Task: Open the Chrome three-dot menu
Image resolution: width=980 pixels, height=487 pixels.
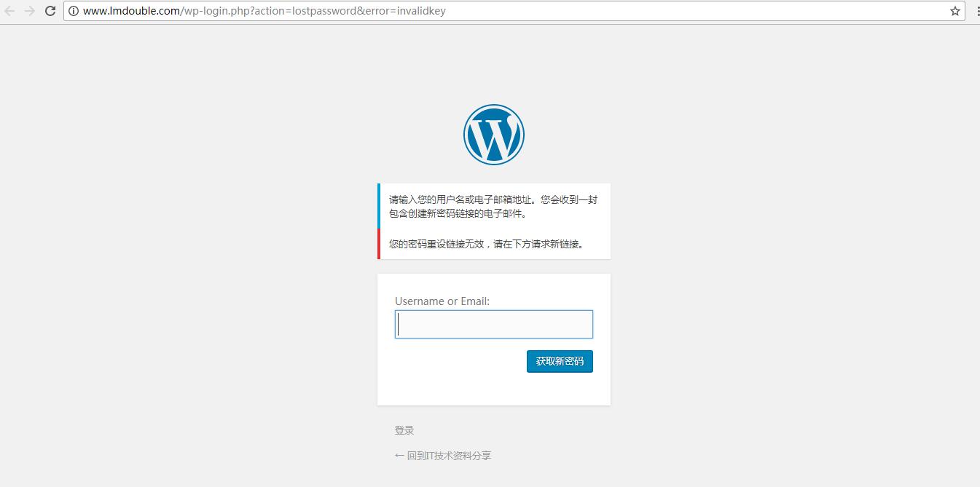Action: tap(977, 11)
